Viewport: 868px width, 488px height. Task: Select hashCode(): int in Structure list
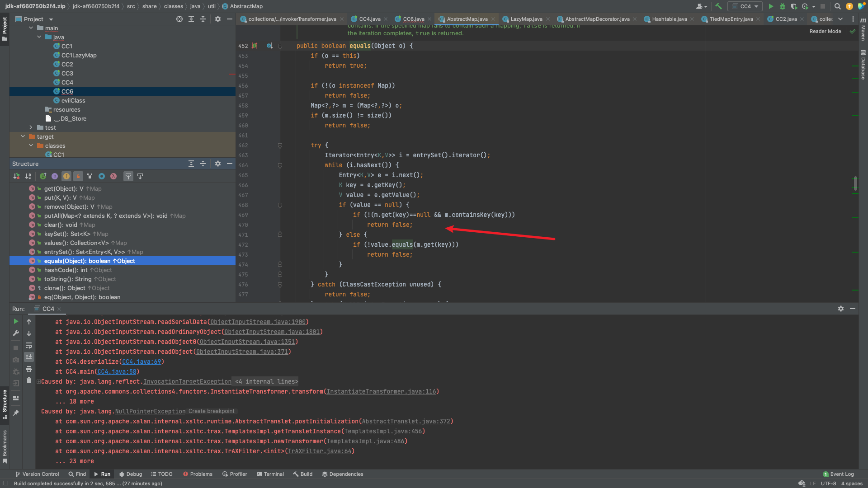tap(78, 270)
